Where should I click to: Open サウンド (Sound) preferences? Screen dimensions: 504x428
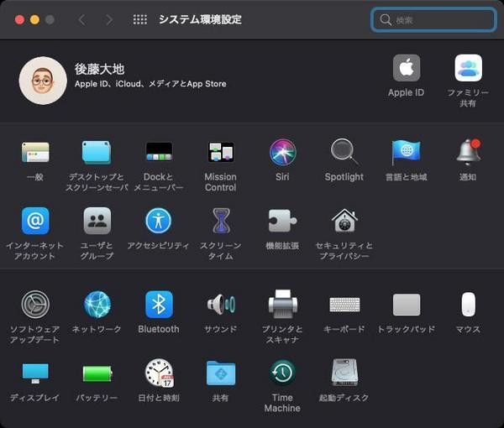(221, 305)
